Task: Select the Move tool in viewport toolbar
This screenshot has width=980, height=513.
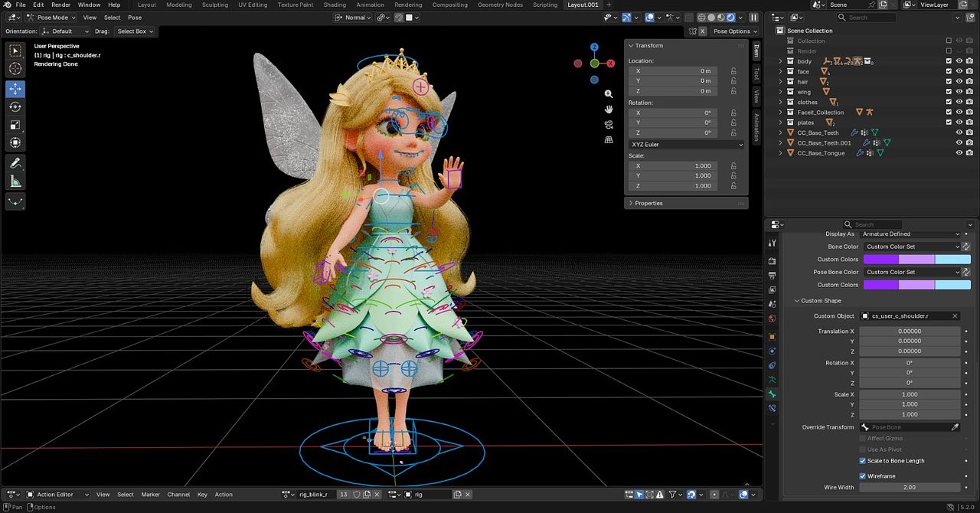Action: [15, 88]
